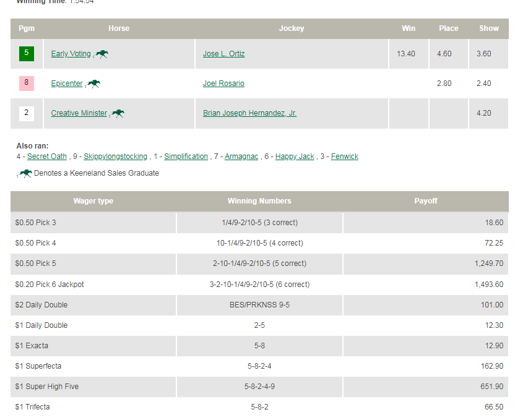Screen dimensions: 515x420
Task: Select Skippylongstocking link
Action: click(115, 156)
